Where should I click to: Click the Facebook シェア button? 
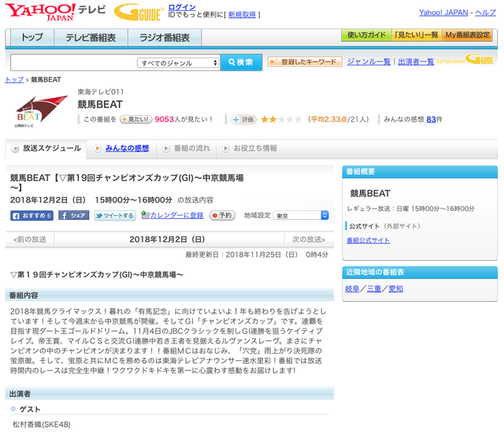(73, 216)
